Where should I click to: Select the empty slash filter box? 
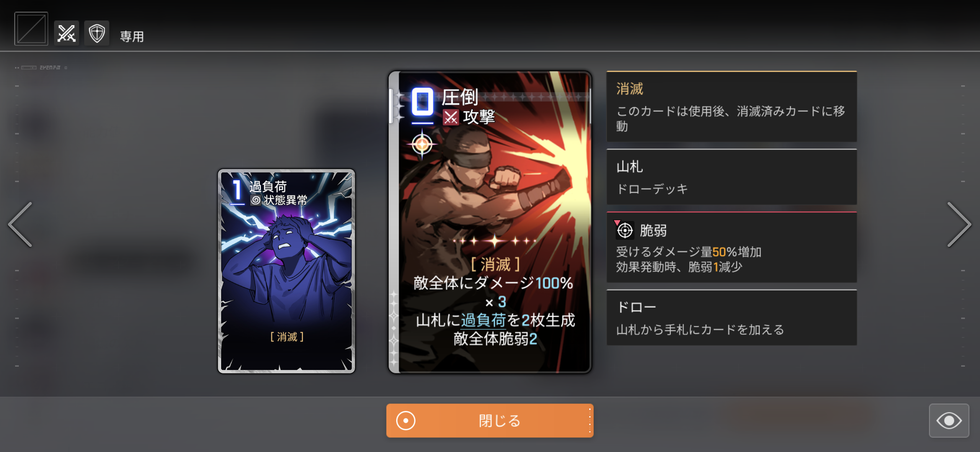click(x=31, y=28)
